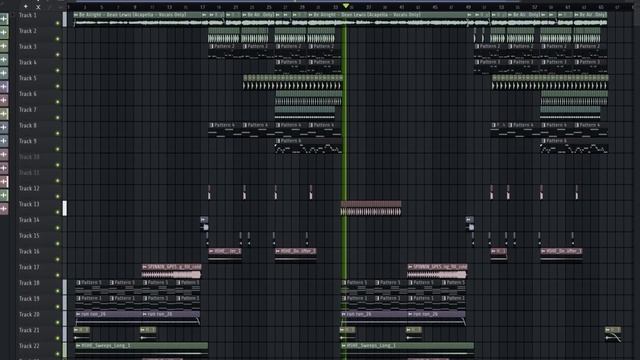Click bar number 17 in the timeline ruler
The height and width of the screenshot is (360, 640).
tap(202, 7)
